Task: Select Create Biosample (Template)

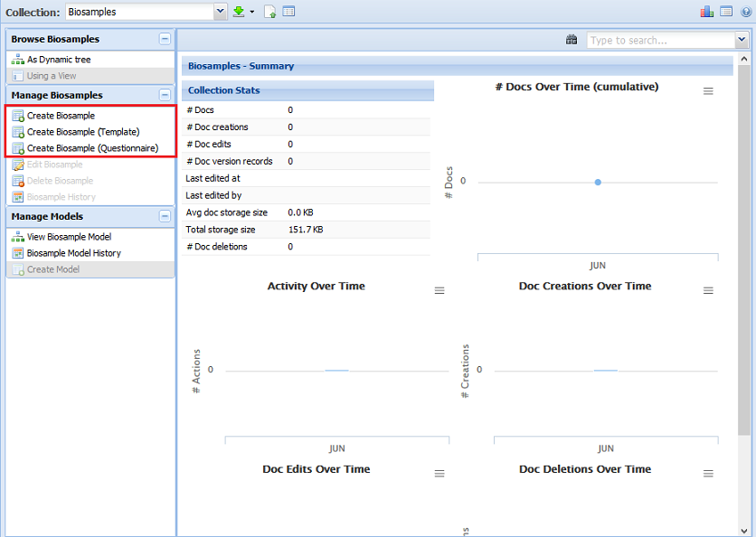Action: tap(83, 132)
